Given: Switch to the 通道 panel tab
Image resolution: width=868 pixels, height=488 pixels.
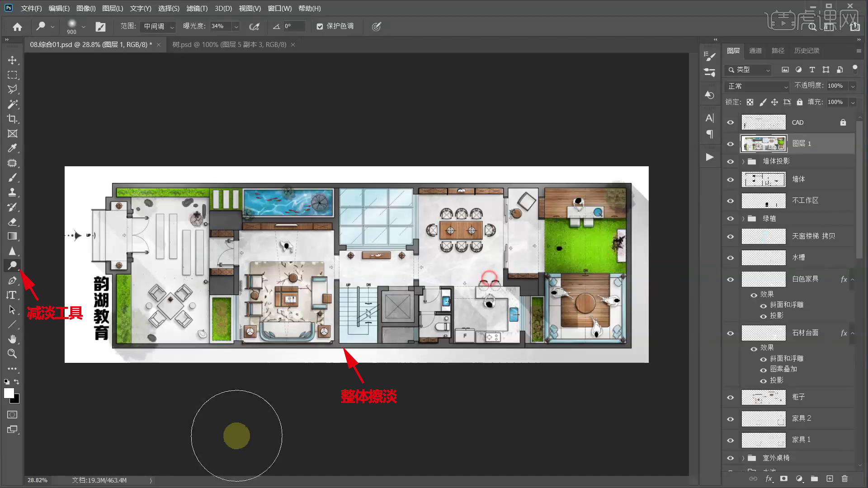Looking at the screenshot, I should click(x=755, y=51).
